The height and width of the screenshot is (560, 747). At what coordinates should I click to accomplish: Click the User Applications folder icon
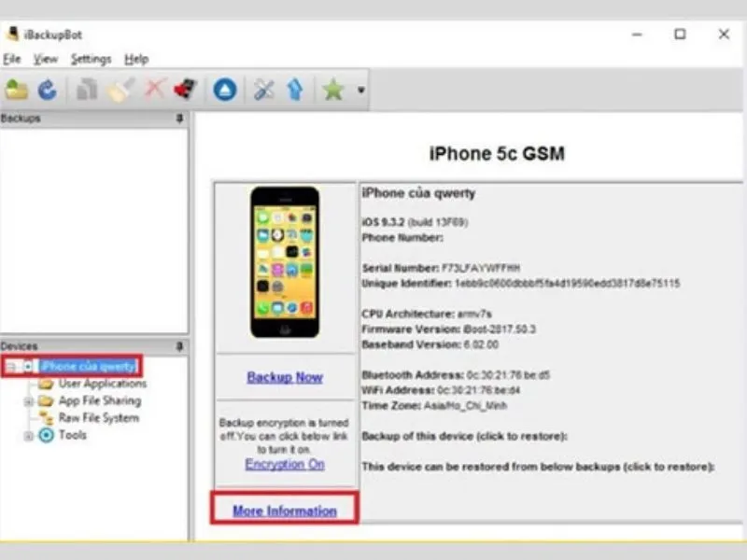click(46, 384)
